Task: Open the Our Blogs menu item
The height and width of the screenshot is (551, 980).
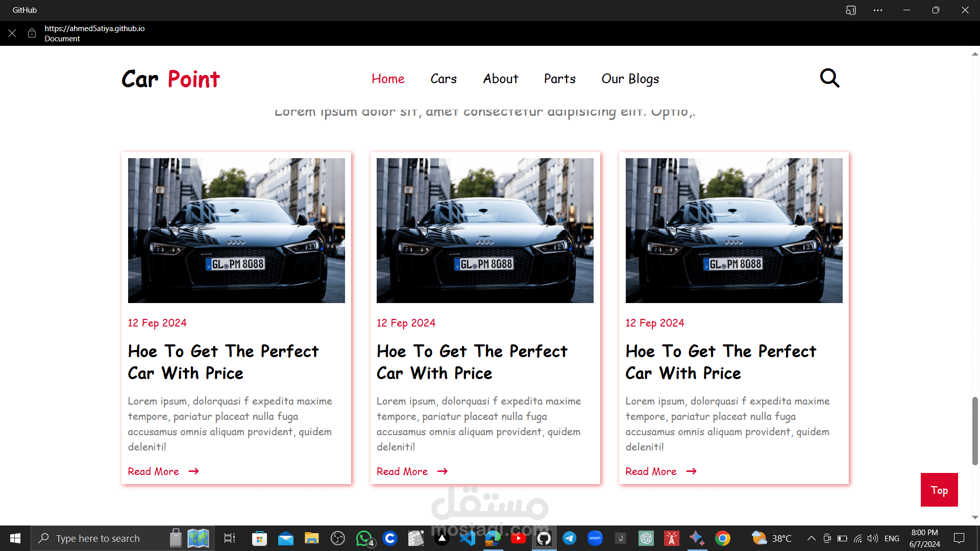Action: pyautogui.click(x=630, y=79)
